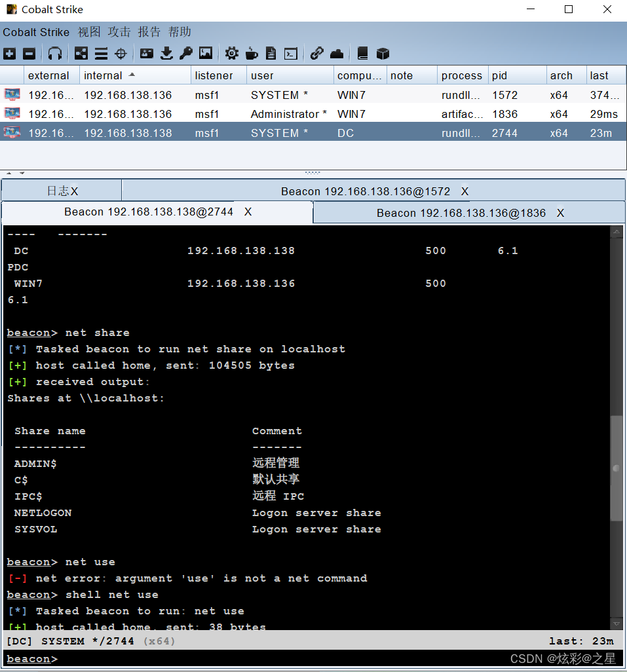The image size is (627, 672).
Task: Click 'NETLOGON' share name in console output
Action: point(43,513)
